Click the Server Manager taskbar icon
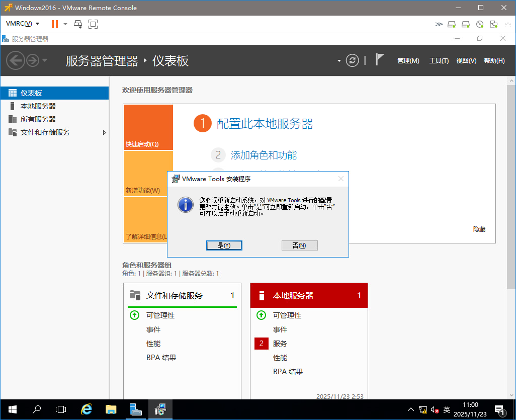 (136, 410)
